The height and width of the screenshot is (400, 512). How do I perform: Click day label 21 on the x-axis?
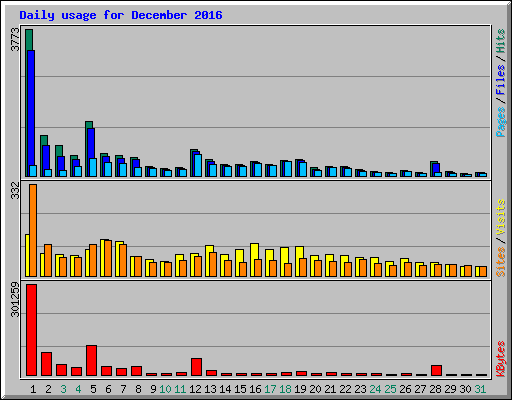[330, 389]
